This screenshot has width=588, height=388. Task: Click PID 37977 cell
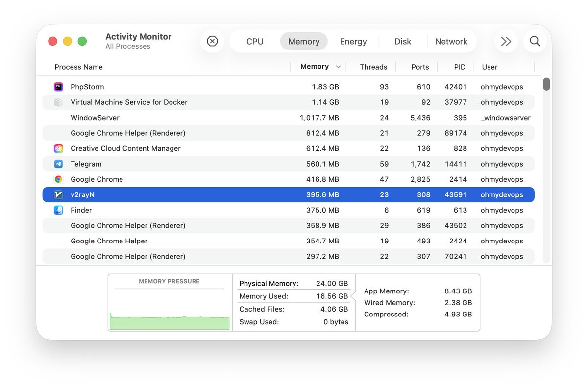tap(456, 102)
